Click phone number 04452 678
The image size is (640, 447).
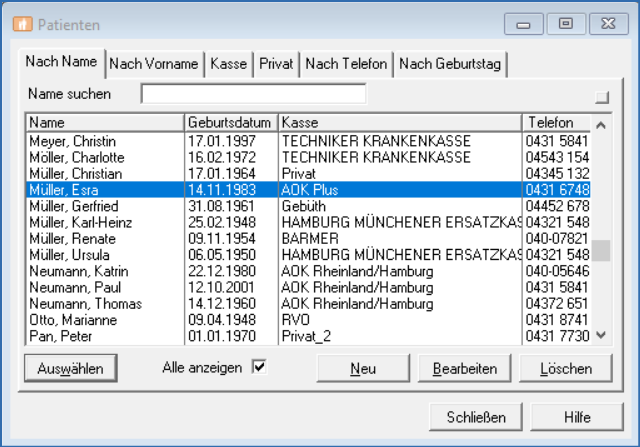tap(557, 206)
